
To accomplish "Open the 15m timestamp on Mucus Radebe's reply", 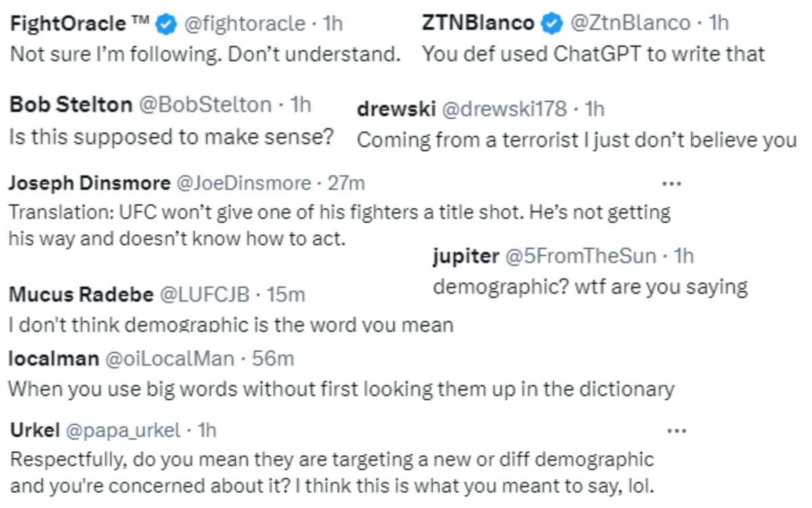I will pyautogui.click(x=286, y=295).
